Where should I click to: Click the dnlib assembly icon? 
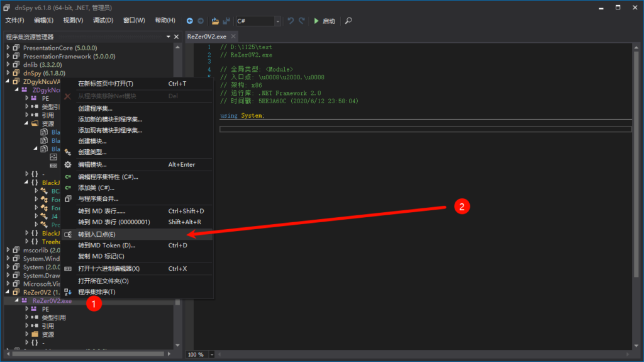coord(16,65)
